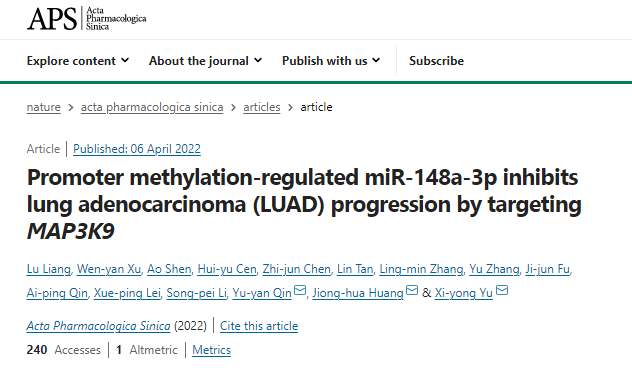Click author Ji-jun Fu's name

(x=548, y=269)
